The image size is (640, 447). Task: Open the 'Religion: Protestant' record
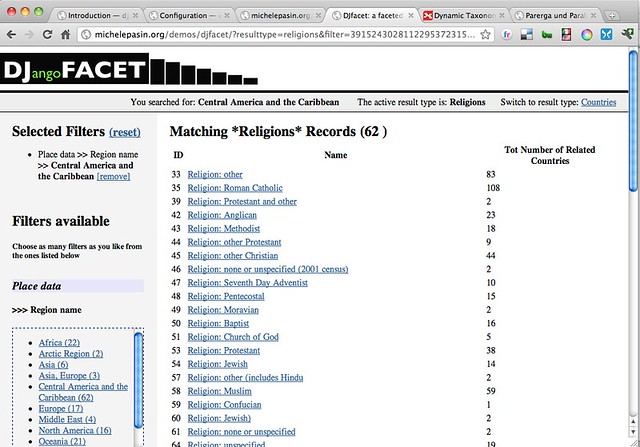click(x=224, y=351)
